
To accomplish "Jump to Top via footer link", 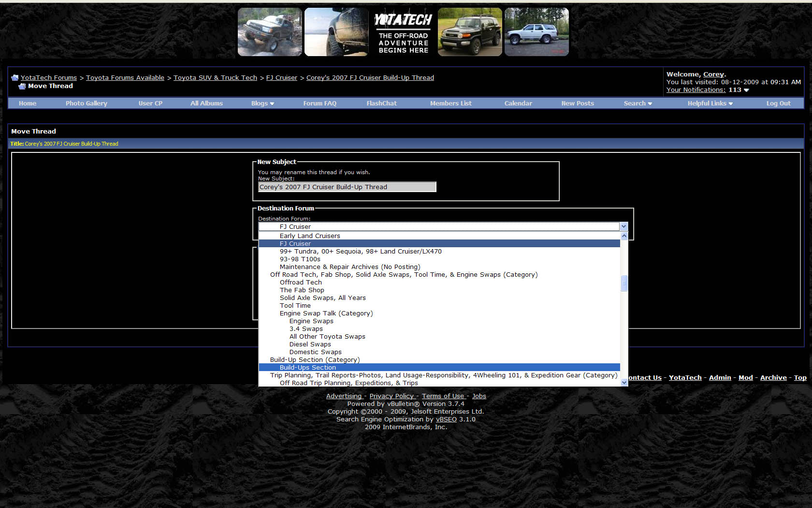I will 800,378.
